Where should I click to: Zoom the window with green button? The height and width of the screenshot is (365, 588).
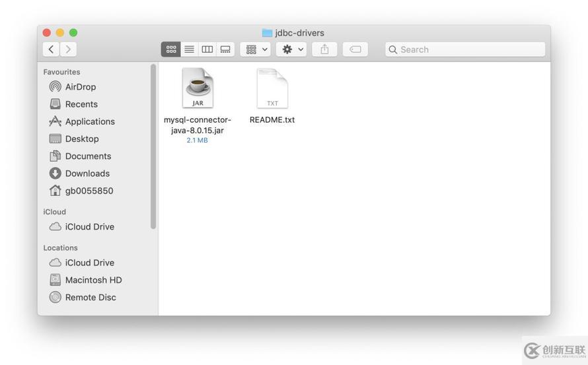pyautogui.click(x=73, y=32)
